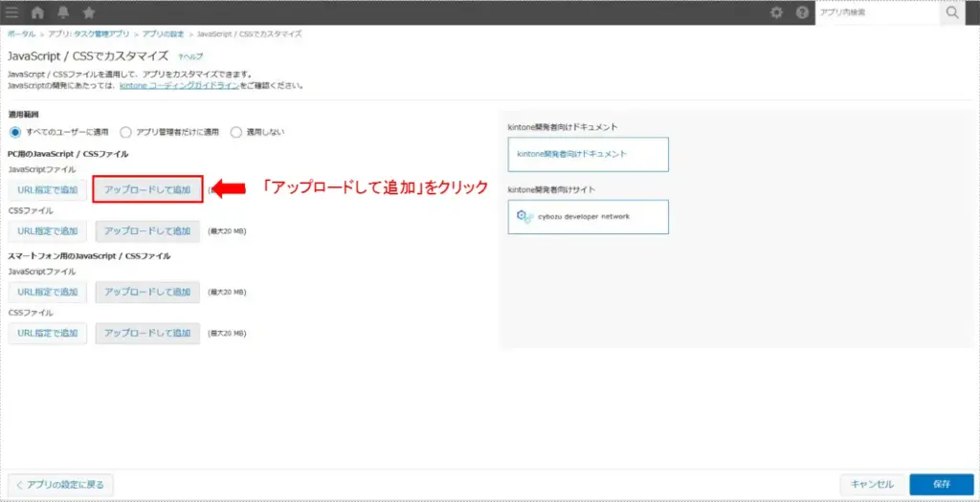Click アップロードして追加 for smartphone CSS
Image resolution: width=980 pixels, height=502 pixels.
(147, 334)
